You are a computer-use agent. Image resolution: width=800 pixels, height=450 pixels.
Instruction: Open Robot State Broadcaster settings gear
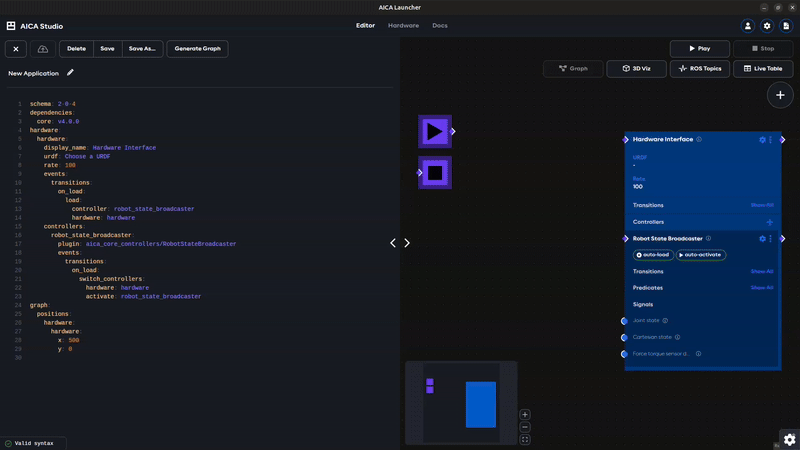(x=762, y=239)
